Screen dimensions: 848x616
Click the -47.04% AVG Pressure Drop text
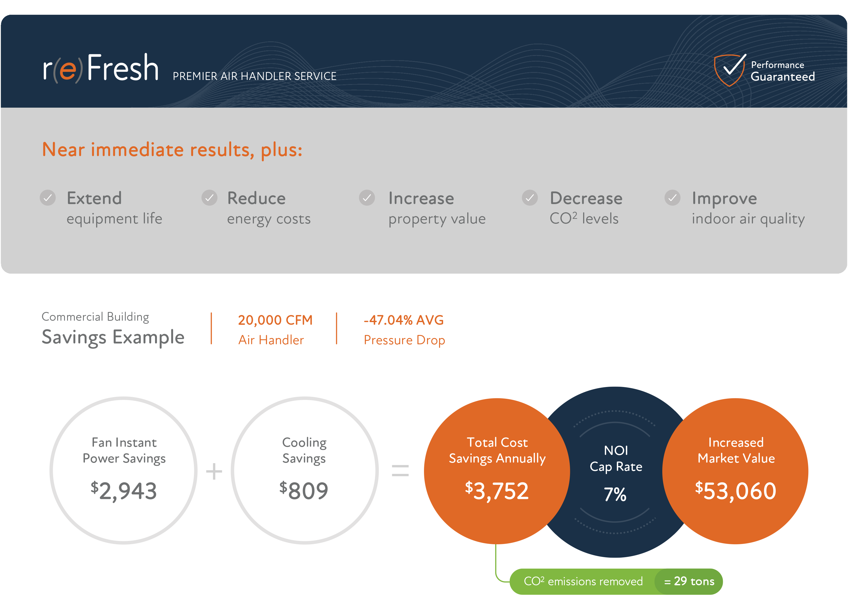pos(404,329)
